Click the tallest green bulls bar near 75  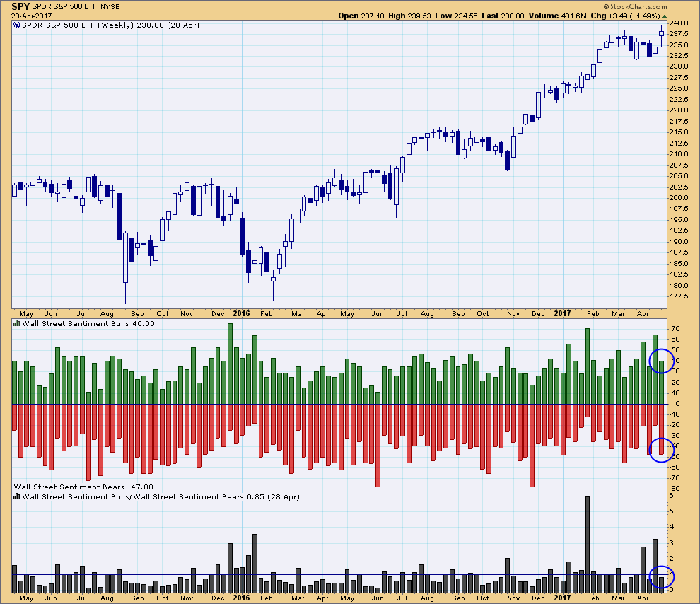click(231, 364)
